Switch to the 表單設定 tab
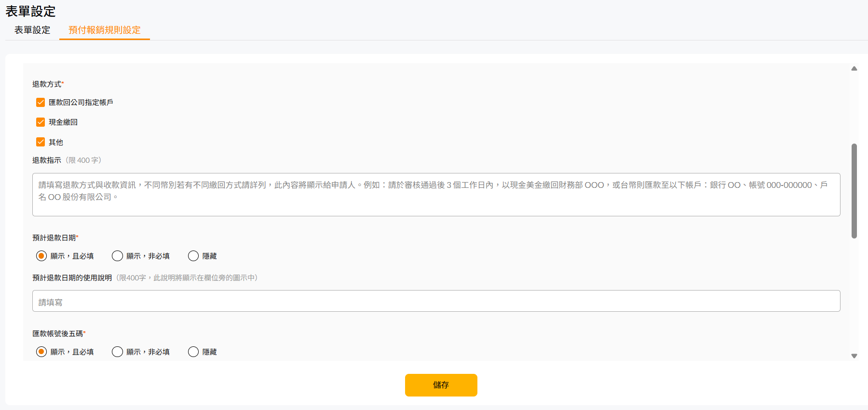 tap(32, 30)
